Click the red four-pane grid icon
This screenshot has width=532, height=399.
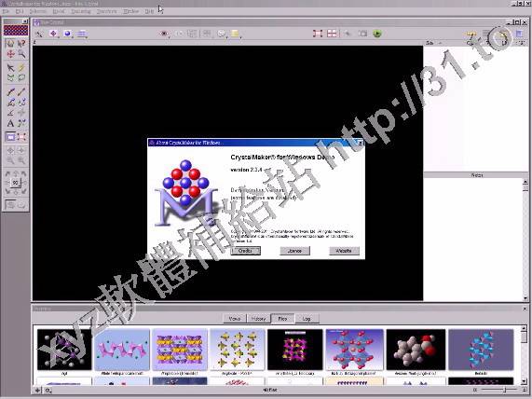pyautogui.click(x=332, y=34)
